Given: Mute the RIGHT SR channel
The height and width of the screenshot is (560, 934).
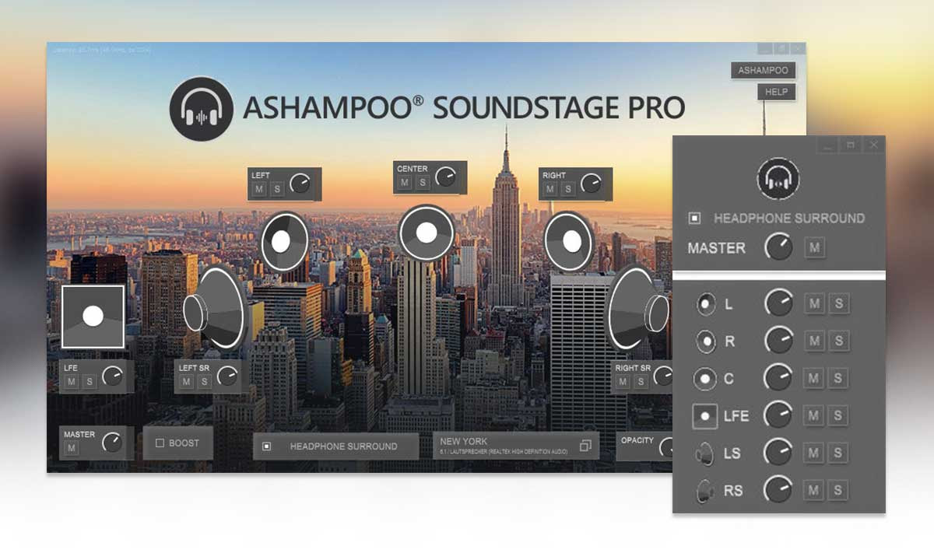Looking at the screenshot, I should [623, 381].
